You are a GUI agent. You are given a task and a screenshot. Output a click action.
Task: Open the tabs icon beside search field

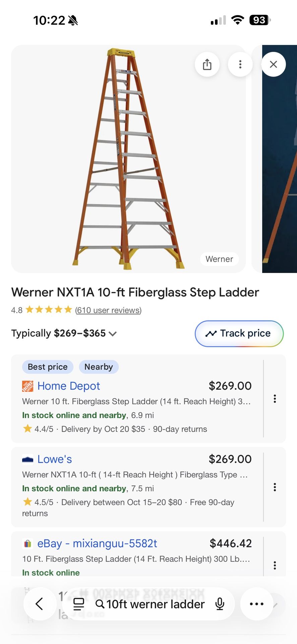(79, 604)
